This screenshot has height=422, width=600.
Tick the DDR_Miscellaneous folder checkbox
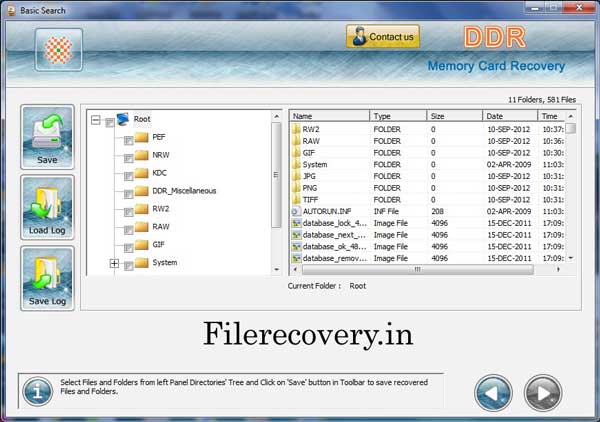pos(129,194)
